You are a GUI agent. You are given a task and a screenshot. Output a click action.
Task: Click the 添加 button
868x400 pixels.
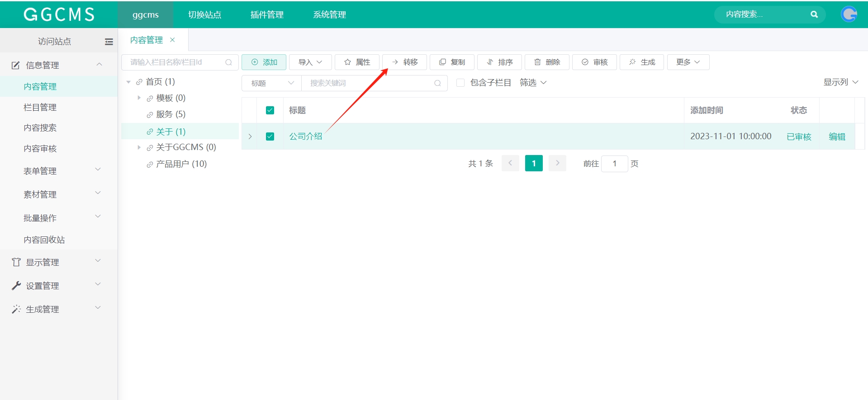pos(264,62)
